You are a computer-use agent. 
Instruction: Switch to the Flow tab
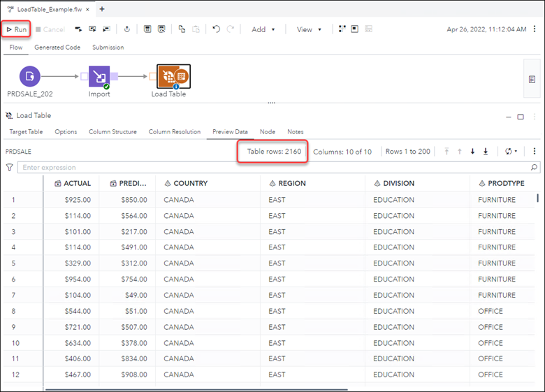click(16, 48)
